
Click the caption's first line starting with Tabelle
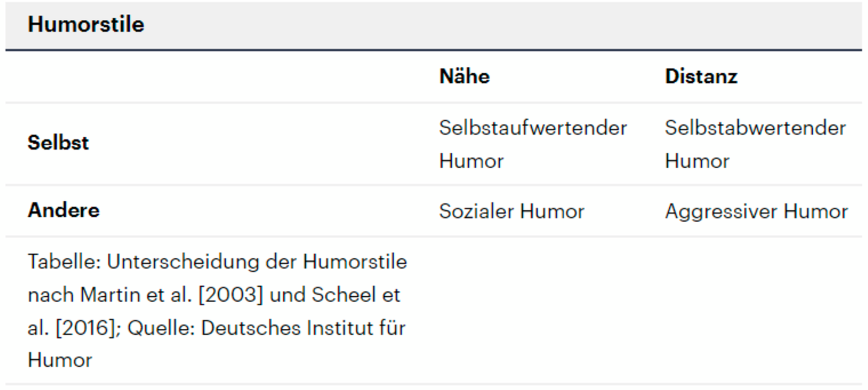(217, 262)
